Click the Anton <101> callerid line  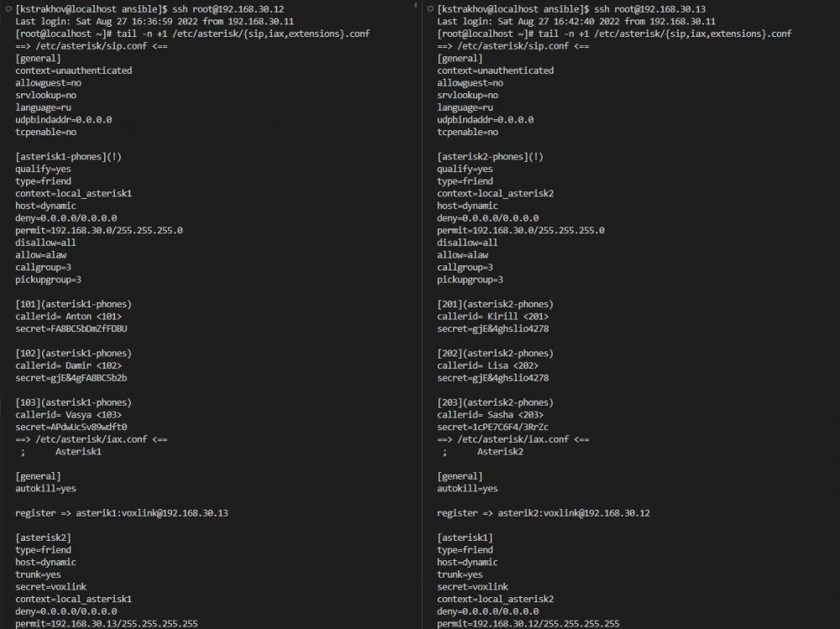[x=63, y=317]
